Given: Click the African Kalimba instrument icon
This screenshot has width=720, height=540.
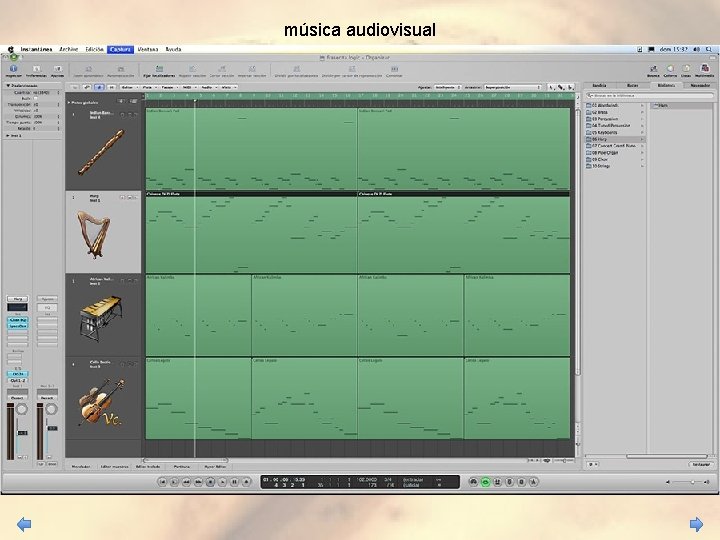Looking at the screenshot, I should 101,318.
